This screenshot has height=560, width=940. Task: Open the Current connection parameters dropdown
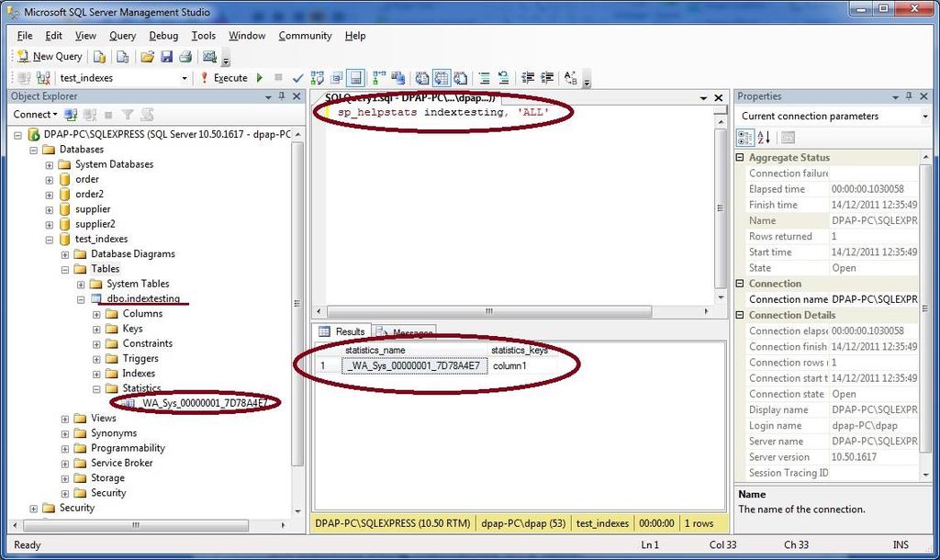(x=925, y=117)
